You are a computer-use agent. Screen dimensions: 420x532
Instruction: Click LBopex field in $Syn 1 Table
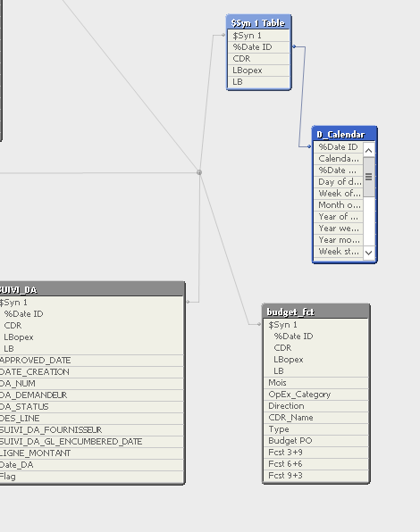pyautogui.click(x=259, y=71)
